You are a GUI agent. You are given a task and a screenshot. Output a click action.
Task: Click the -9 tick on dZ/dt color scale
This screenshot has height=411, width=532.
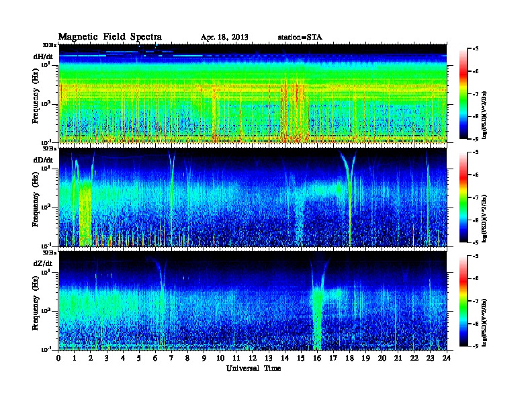tap(476, 346)
